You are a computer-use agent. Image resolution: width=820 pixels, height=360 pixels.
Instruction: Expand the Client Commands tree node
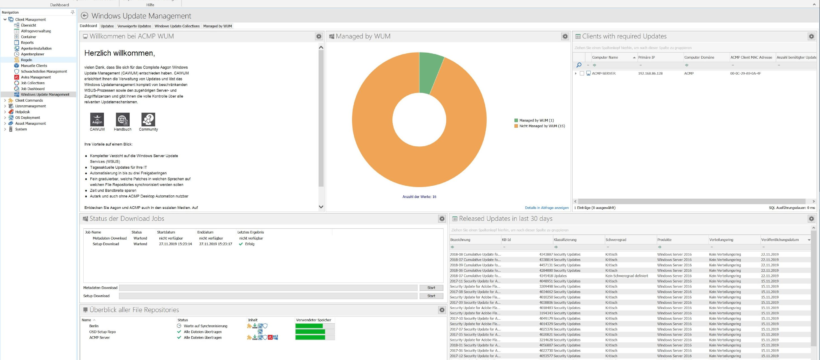click(5, 100)
